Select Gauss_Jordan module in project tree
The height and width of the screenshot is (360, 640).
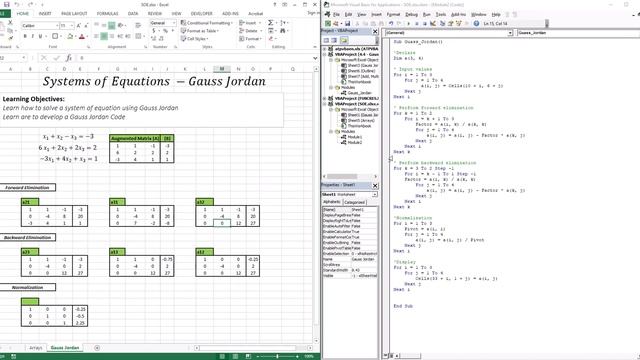(x=359, y=93)
